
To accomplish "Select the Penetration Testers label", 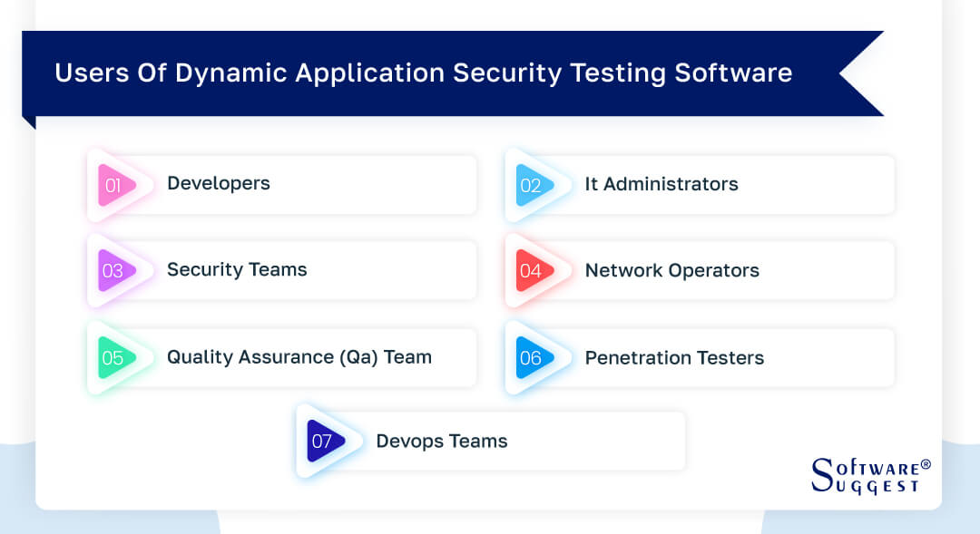I will pos(674,358).
